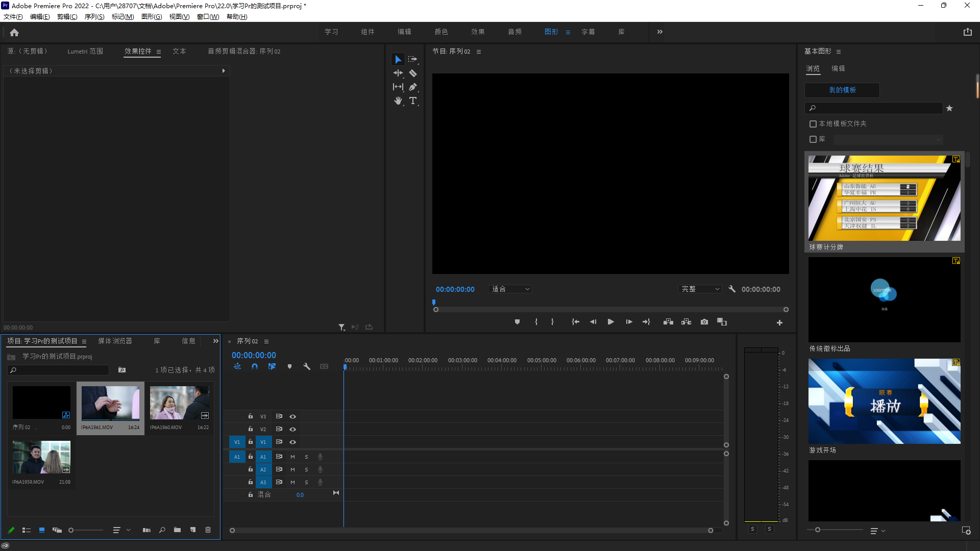This screenshot has width=980, height=551.
Task: Open Effect Controls panel menu
Action: [159, 52]
